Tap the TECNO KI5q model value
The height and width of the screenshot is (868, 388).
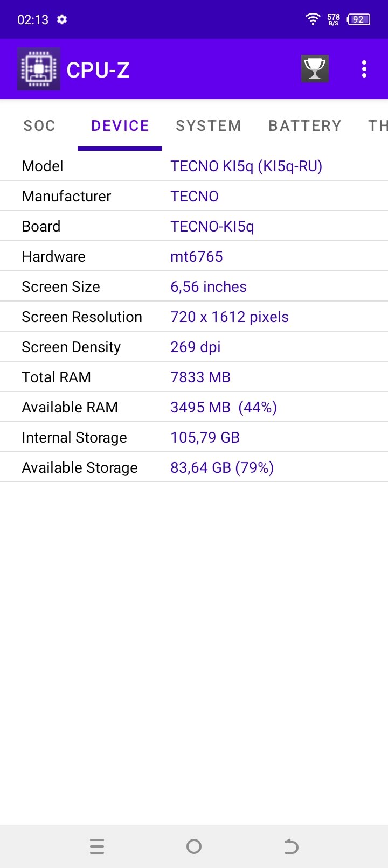[x=246, y=166]
